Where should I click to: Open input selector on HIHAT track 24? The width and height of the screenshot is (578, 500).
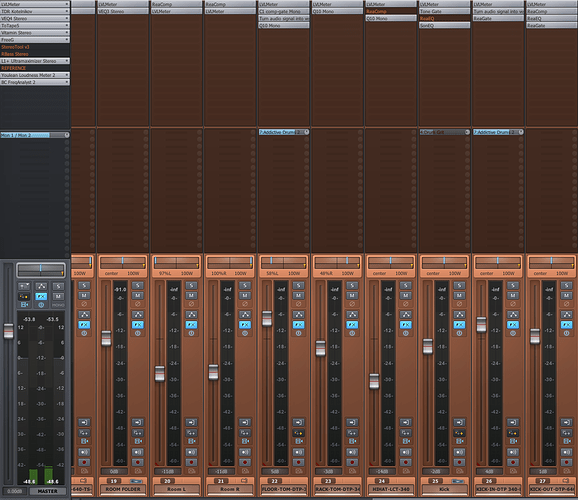pyautogui.click(x=405, y=422)
